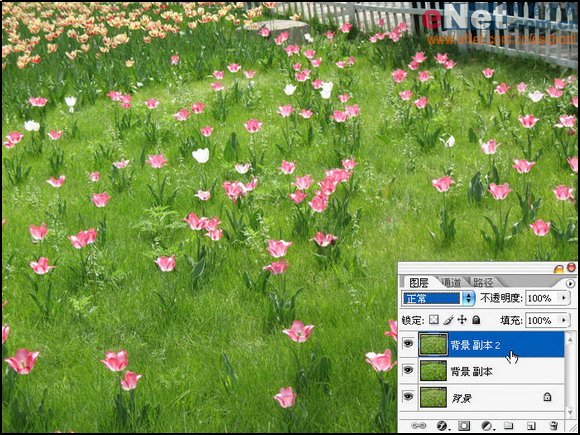
Task: Select the 背景 副本 layer name
Action: (x=471, y=372)
